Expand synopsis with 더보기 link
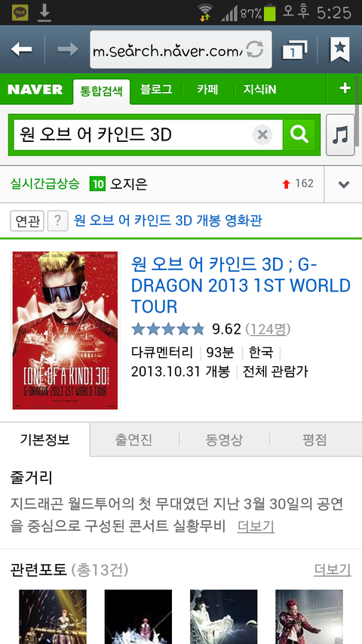362x644 pixels. 256,526
